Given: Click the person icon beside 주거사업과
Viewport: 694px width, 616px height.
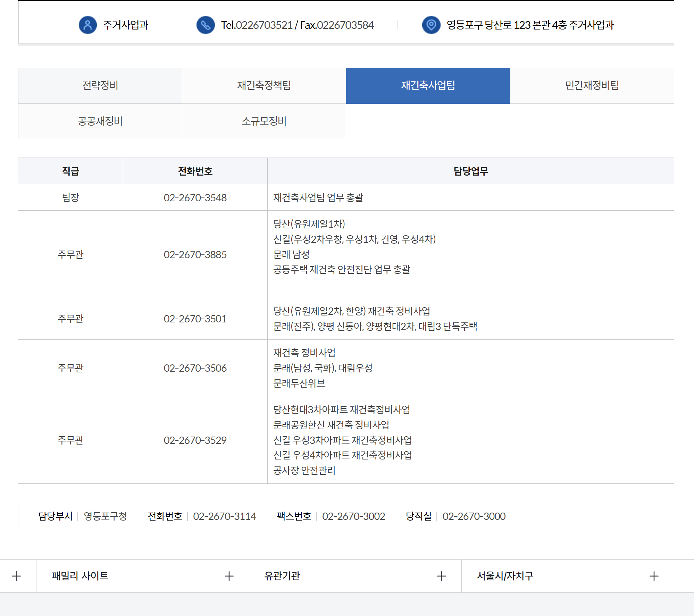Looking at the screenshot, I should click(x=87, y=25).
